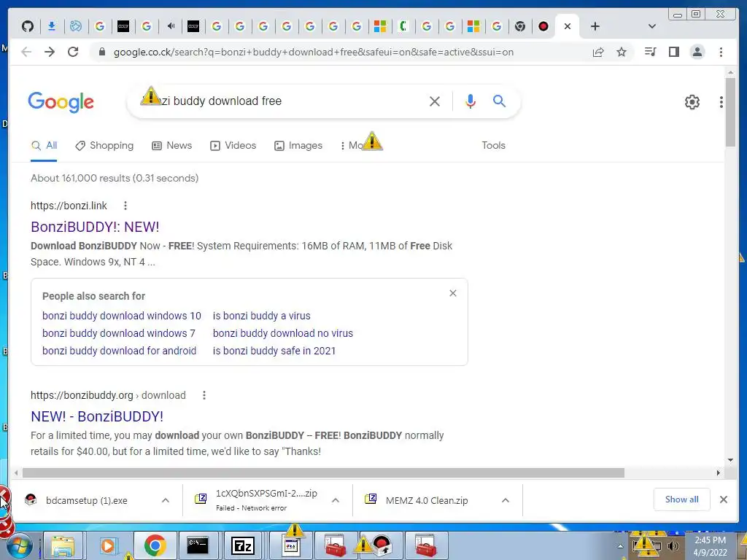747x560 pixels.
Task: Bookmark this page with the star
Action: [622, 52]
